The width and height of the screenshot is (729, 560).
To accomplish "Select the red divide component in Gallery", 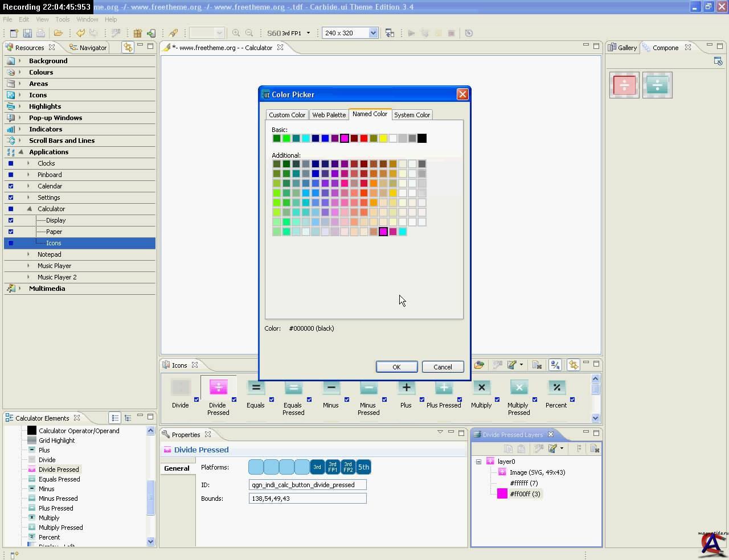I will tap(624, 85).
